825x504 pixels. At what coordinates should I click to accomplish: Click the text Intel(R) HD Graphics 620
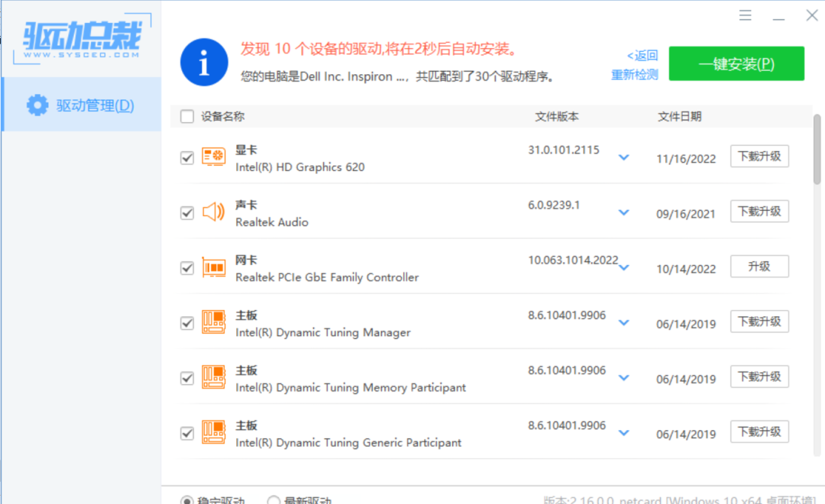point(300,167)
